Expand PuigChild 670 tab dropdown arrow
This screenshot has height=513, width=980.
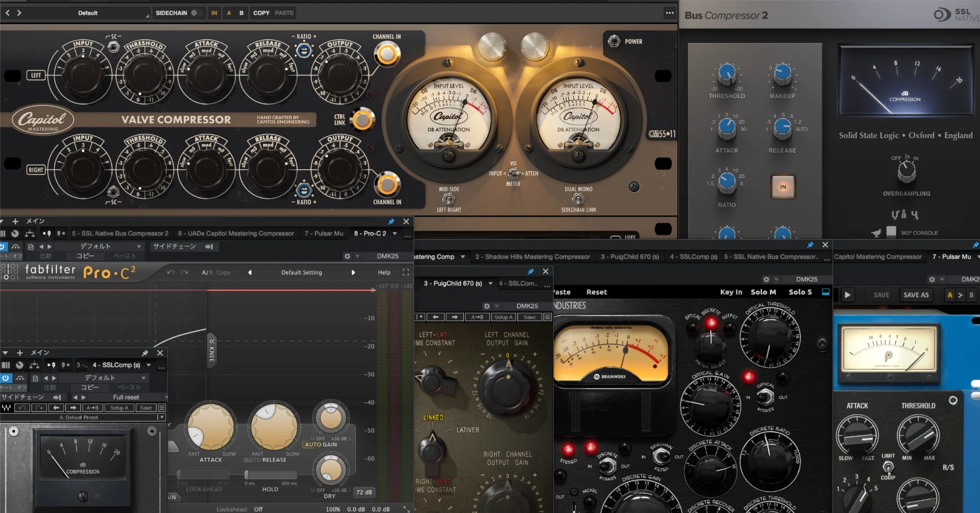[x=491, y=283]
